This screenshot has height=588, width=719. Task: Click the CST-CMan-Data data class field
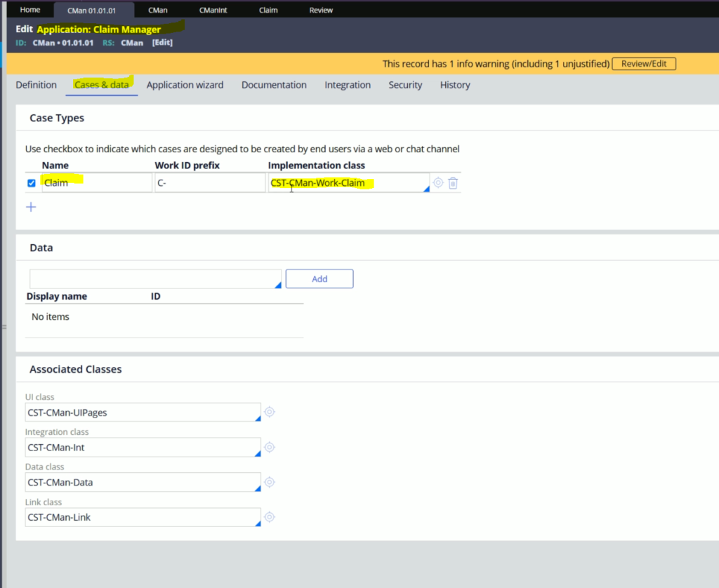pyautogui.click(x=143, y=482)
